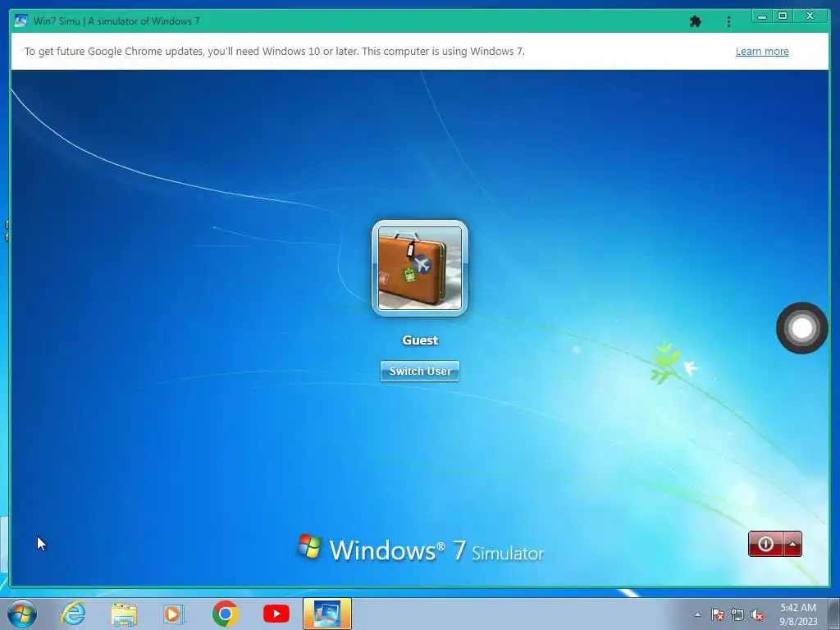This screenshot has height=630, width=840.
Task: Close the Win7 Simu window
Action: pos(810,16)
